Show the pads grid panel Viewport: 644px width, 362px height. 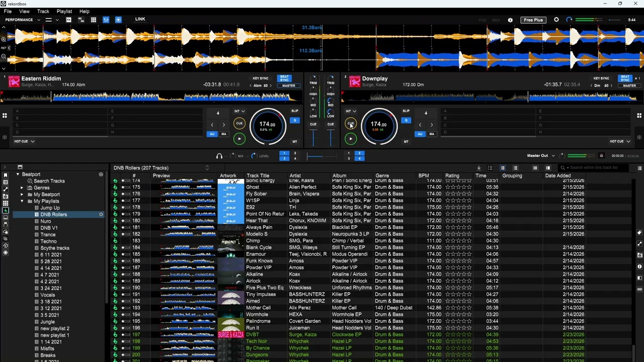93,20
